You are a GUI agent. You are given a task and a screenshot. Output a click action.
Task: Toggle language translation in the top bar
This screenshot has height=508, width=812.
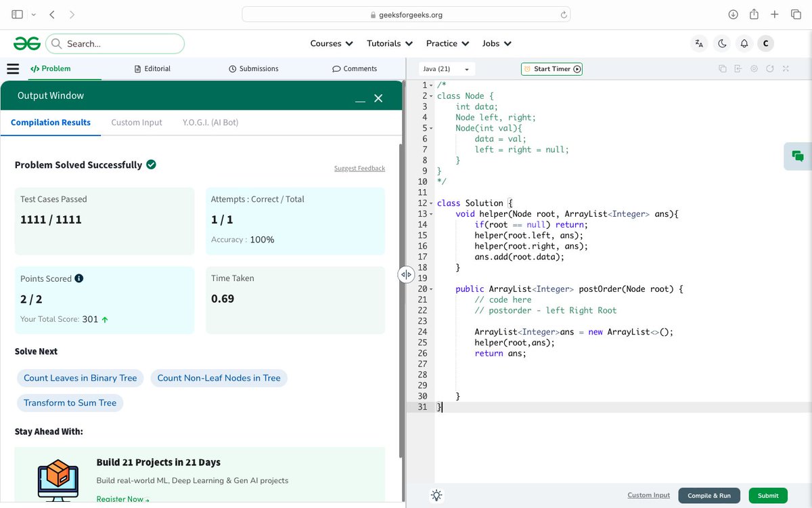(x=698, y=43)
